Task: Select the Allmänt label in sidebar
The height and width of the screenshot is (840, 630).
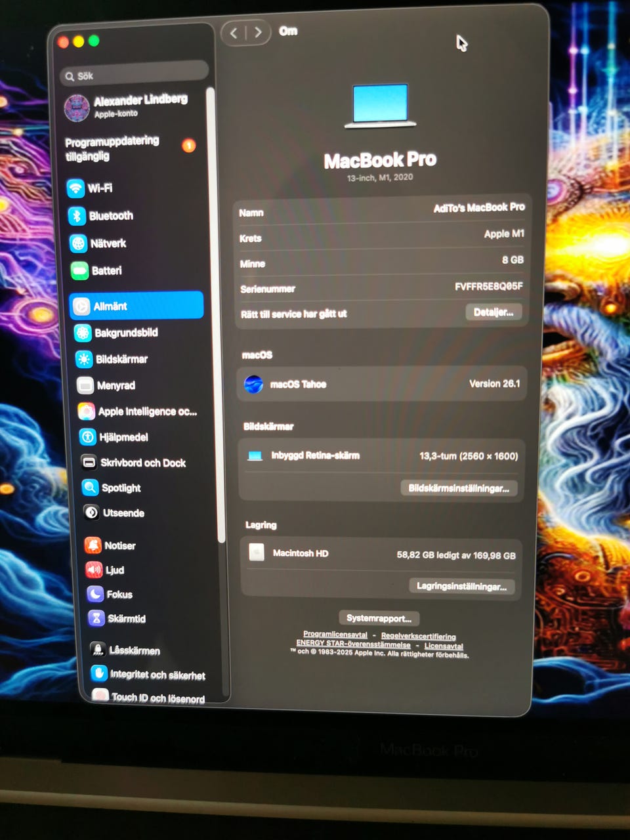Action: tap(110, 306)
